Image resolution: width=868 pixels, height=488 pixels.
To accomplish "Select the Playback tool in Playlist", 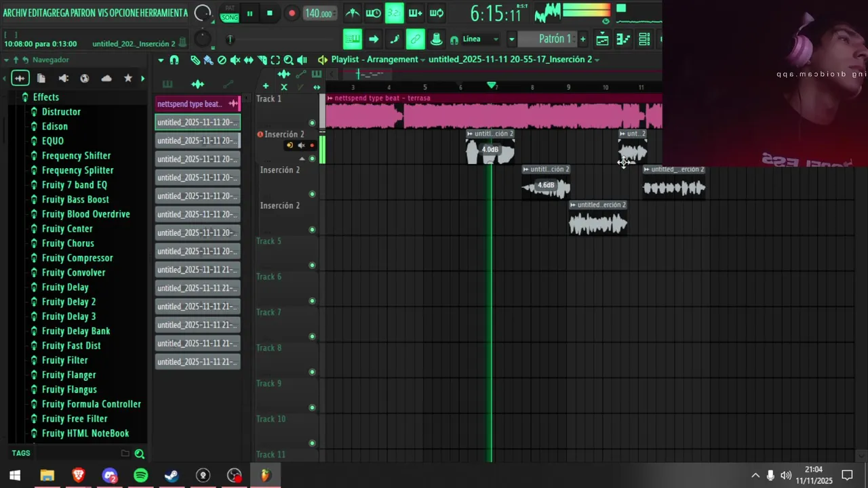I will 302,60.
